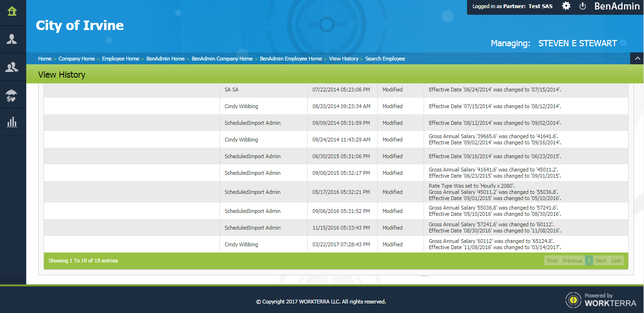The height and width of the screenshot is (313, 644).
Task: Click salary change '39665.6' to '41641.6' text
Action: point(493,136)
